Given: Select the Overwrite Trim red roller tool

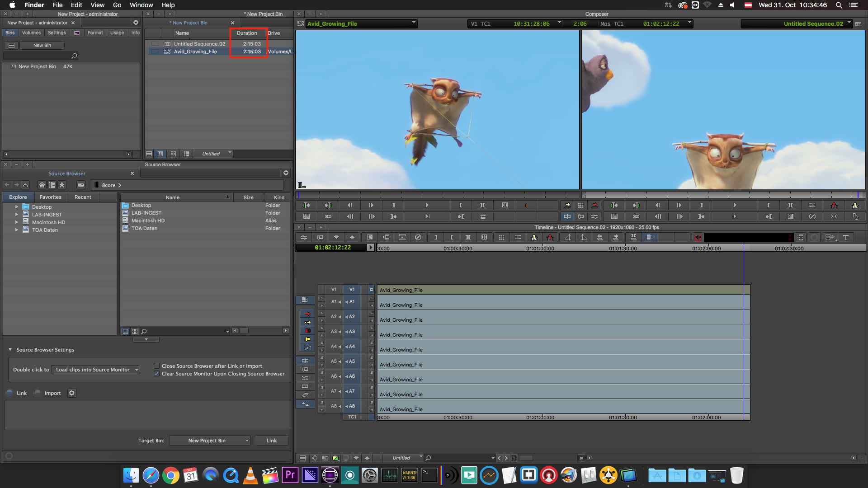Looking at the screenshot, I should 307,331.
